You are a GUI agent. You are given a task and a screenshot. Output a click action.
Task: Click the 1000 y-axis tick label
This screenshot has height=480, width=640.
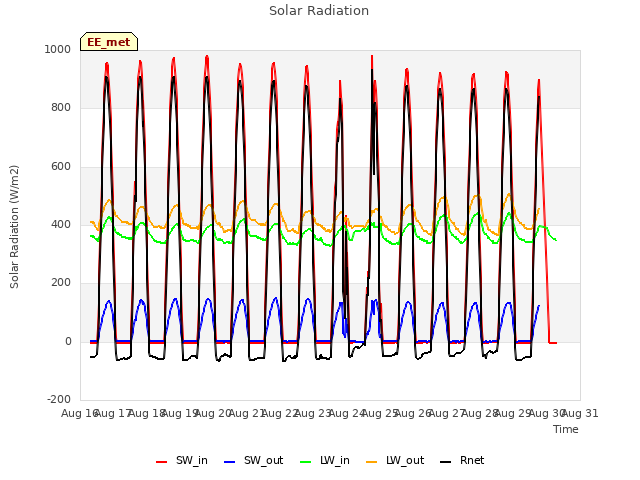point(58,49)
